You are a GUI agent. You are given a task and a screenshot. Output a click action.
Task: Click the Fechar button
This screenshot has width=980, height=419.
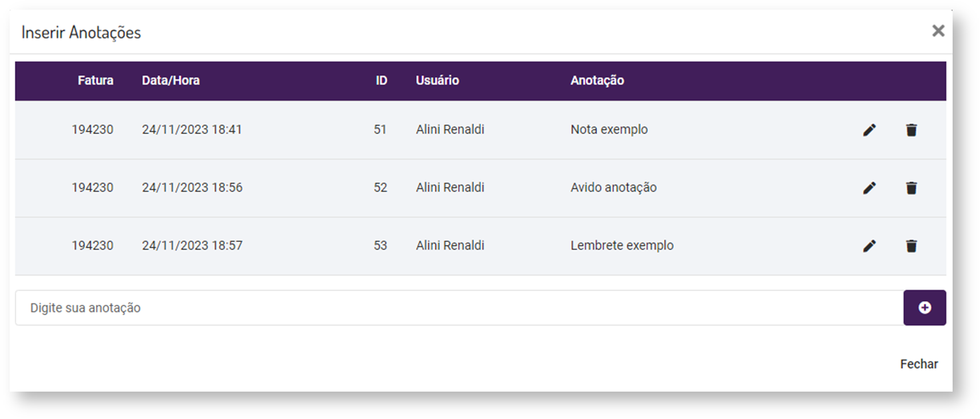click(x=919, y=364)
